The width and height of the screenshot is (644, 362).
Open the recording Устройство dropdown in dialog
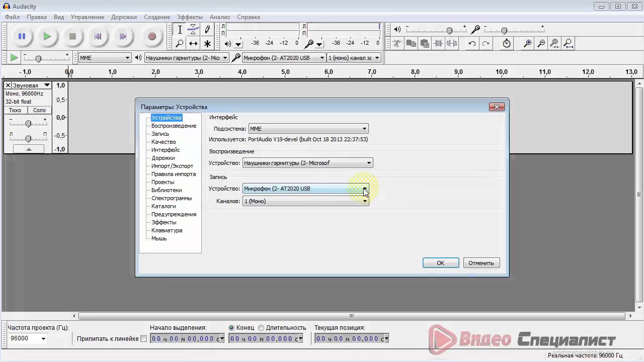point(305,189)
